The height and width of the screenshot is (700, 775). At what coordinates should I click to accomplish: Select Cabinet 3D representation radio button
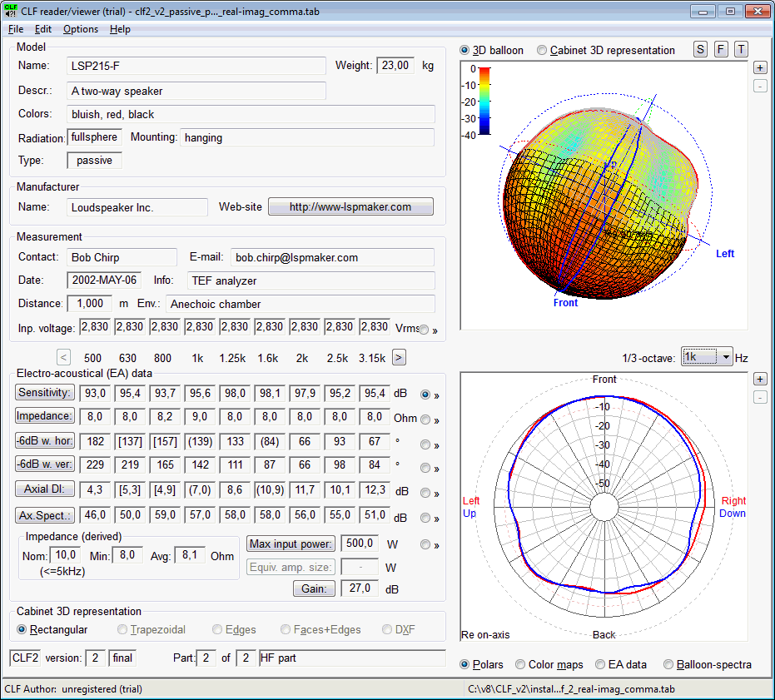click(542, 51)
